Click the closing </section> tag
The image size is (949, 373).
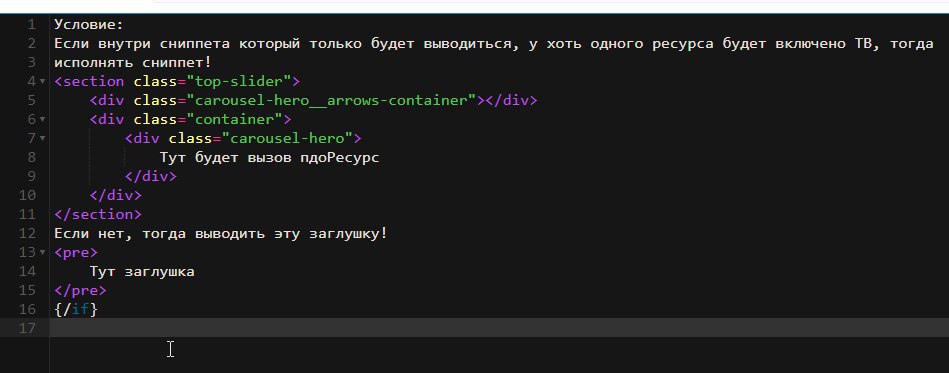(x=97, y=214)
